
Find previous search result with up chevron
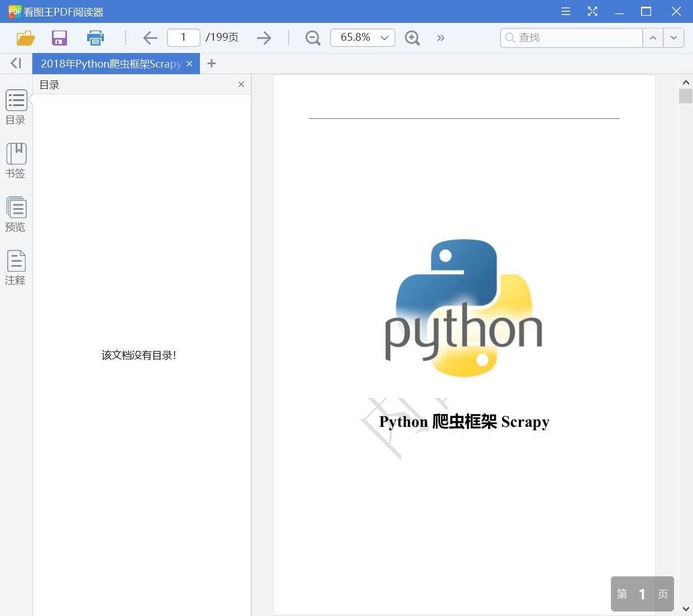pos(653,37)
